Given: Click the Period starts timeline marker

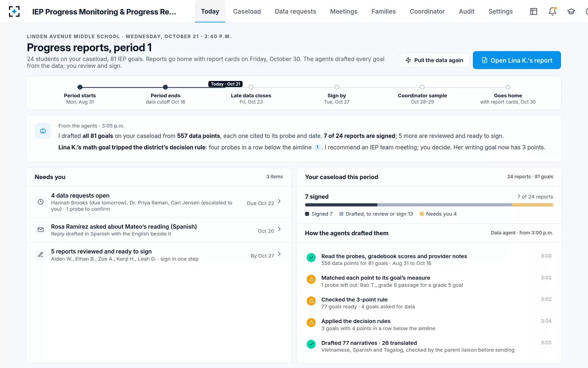Looking at the screenshot, I should pos(80,87).
